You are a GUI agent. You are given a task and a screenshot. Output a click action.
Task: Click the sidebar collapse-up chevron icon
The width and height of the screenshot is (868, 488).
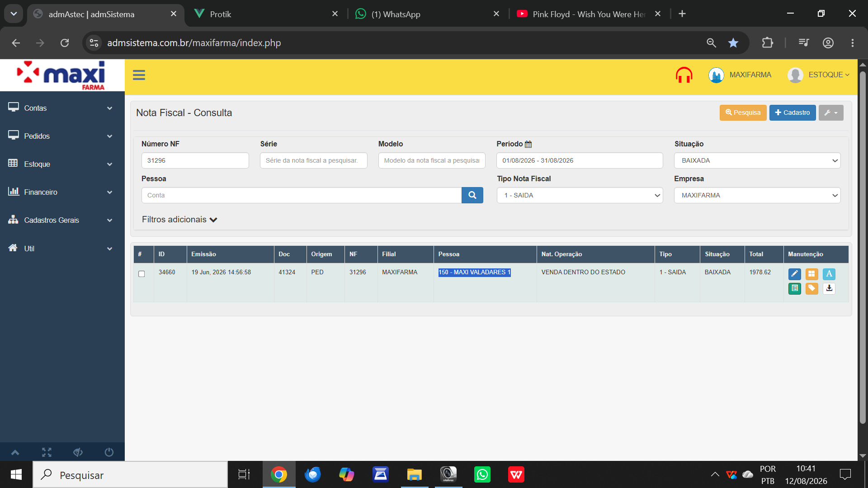pos(15,452)
